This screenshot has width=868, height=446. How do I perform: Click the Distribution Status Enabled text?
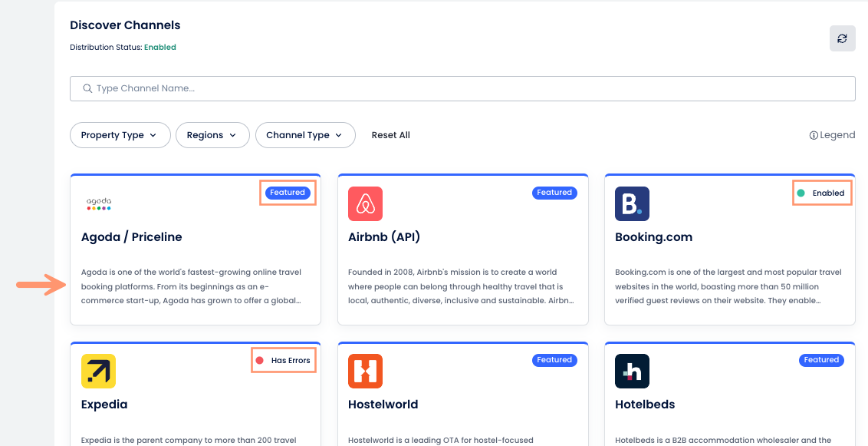(x=160, y=48)
